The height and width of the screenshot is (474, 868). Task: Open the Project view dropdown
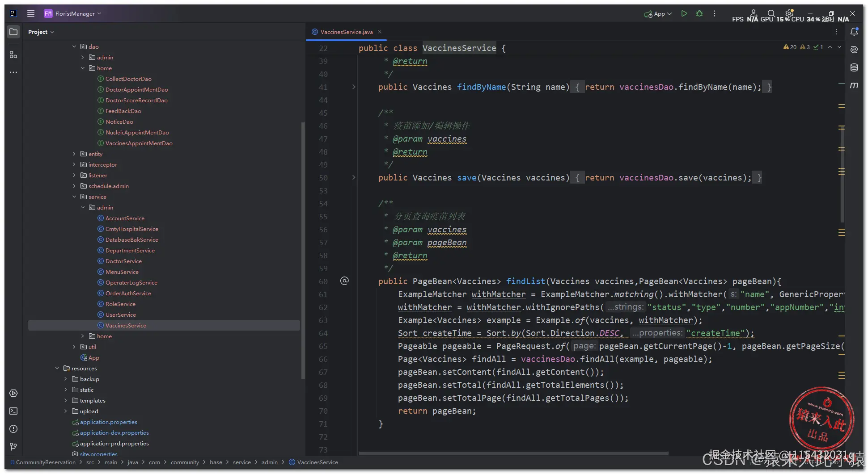pyautogui.click(x=41, y=32)
